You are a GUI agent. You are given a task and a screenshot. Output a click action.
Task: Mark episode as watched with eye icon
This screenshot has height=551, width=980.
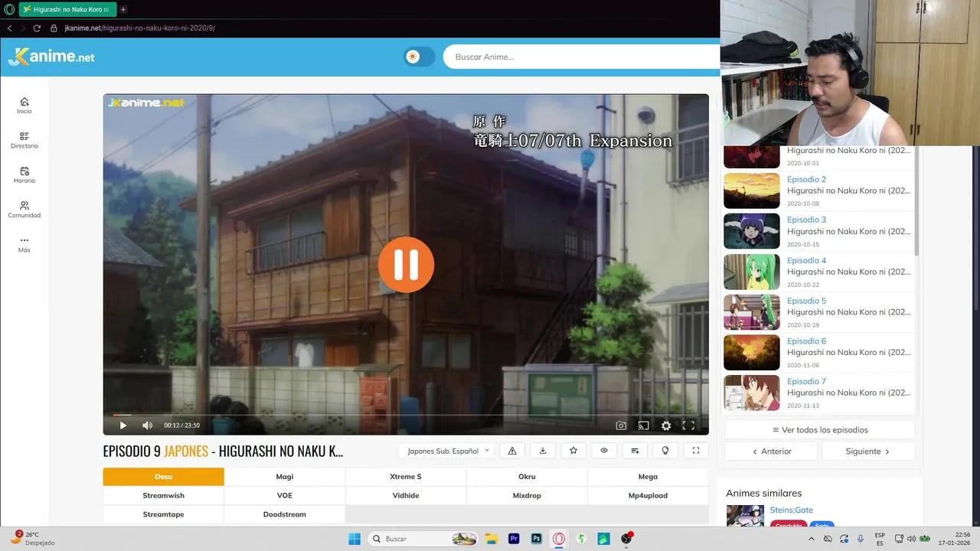point(604,451)
